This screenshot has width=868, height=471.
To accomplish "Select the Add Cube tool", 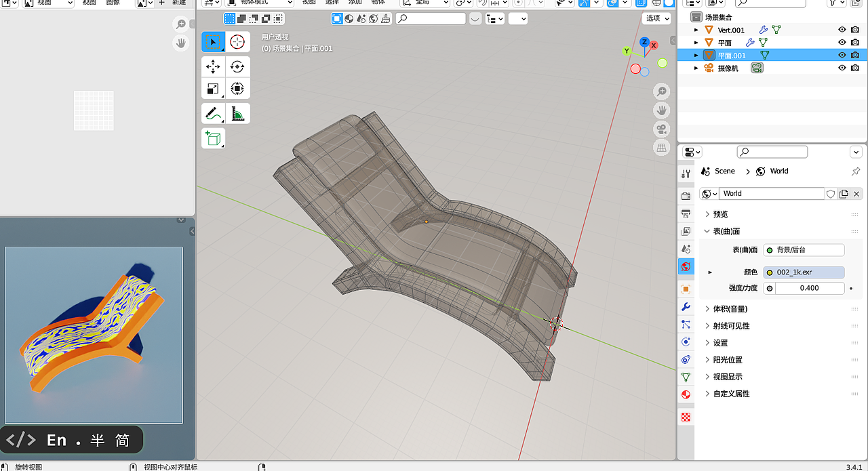I will point(213,138).
